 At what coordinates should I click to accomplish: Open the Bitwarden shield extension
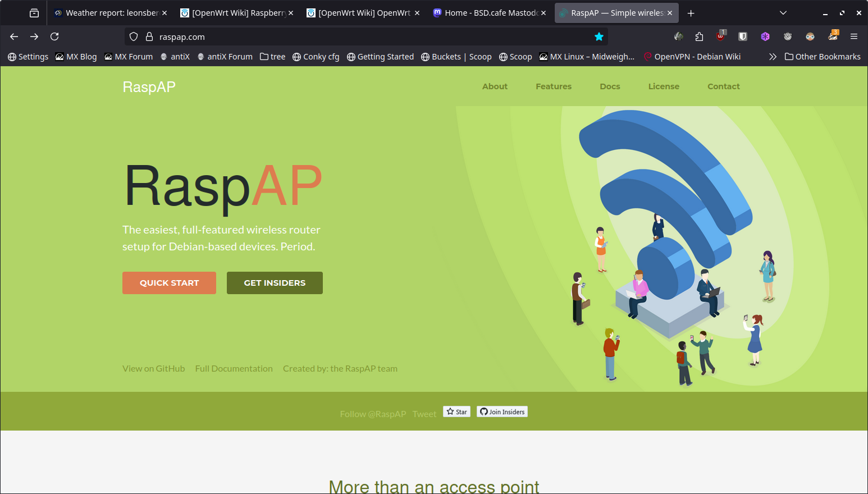click(743, 36)
